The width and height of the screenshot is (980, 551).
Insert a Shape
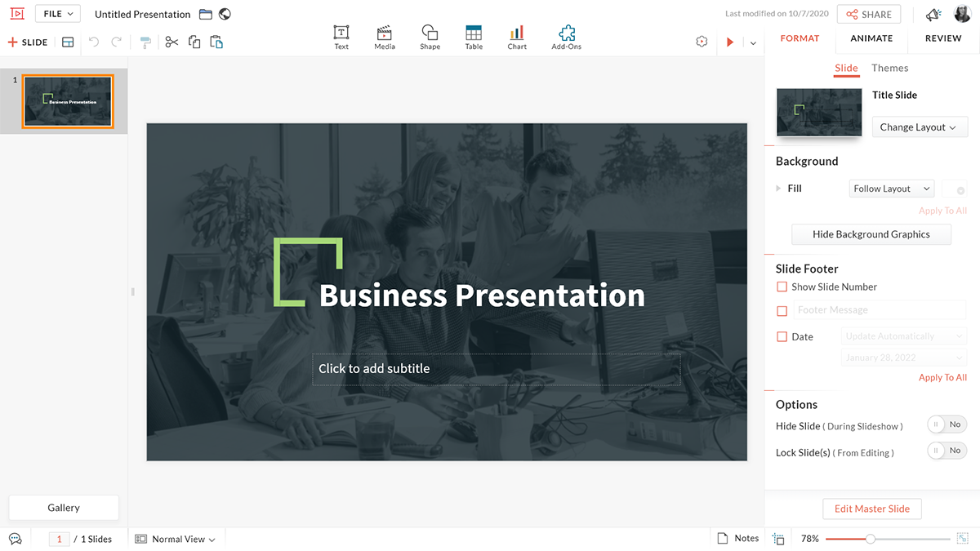coord(430,37)
